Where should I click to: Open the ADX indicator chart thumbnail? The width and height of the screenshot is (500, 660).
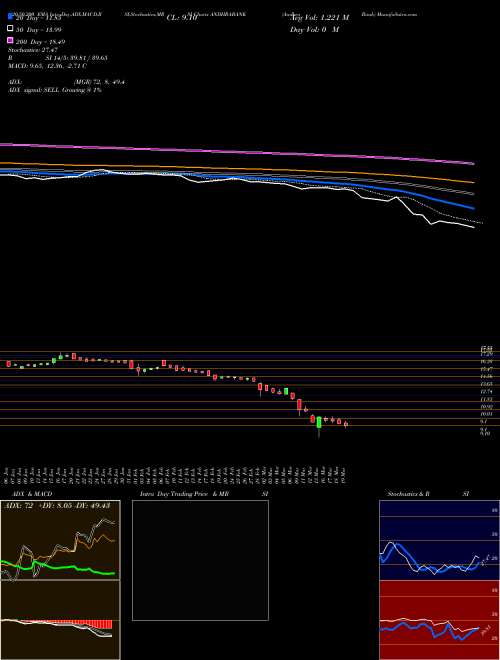click(x=60, y=540)
